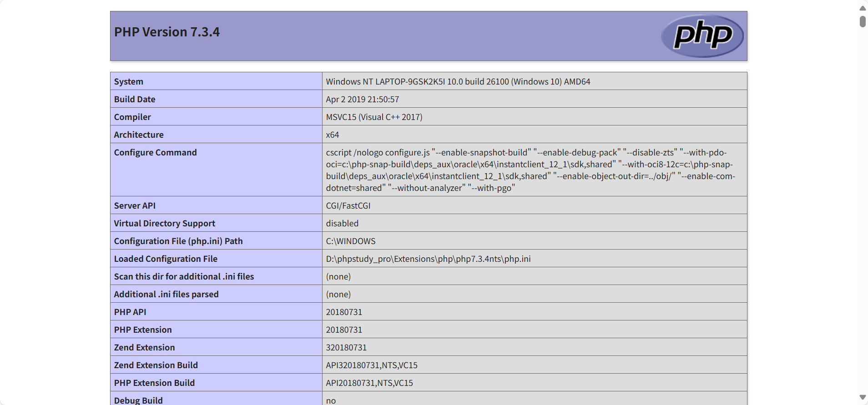Click 'Loaded Configuration File' label
Viewport: 868px width, 405px height.
pyautogui.click(x=166, y=259)
